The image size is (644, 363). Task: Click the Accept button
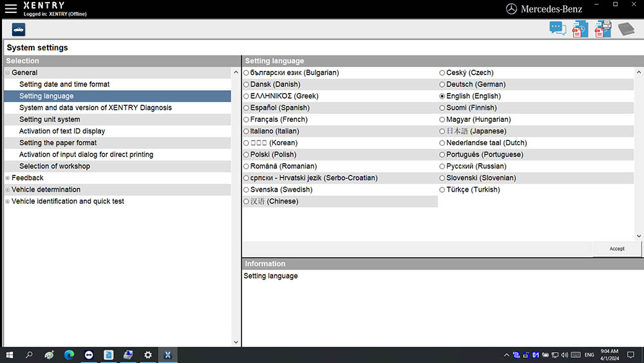tap(617, 249)
